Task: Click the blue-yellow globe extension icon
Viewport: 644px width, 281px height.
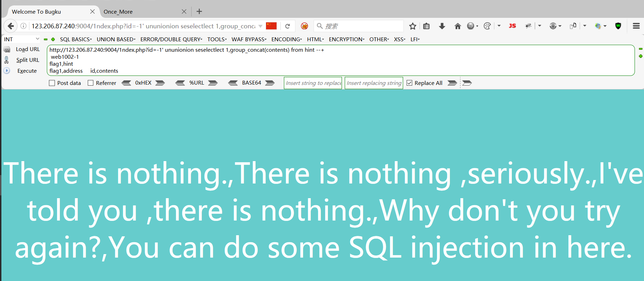Action: click(598, 26)
